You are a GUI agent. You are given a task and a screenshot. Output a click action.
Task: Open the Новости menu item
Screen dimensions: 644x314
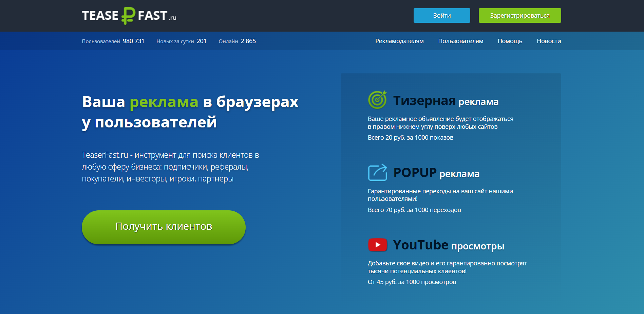tap(549, 41)
